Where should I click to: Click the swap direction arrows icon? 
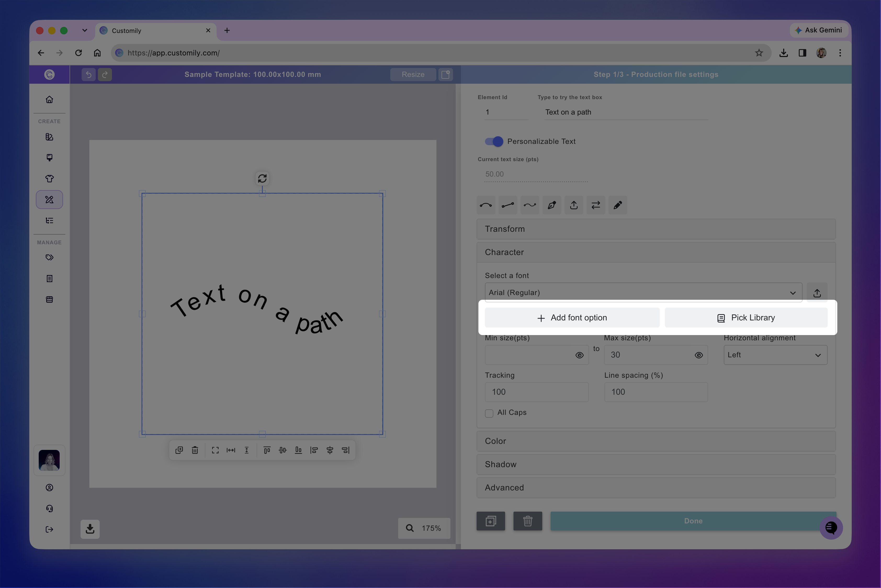[596, 205]
